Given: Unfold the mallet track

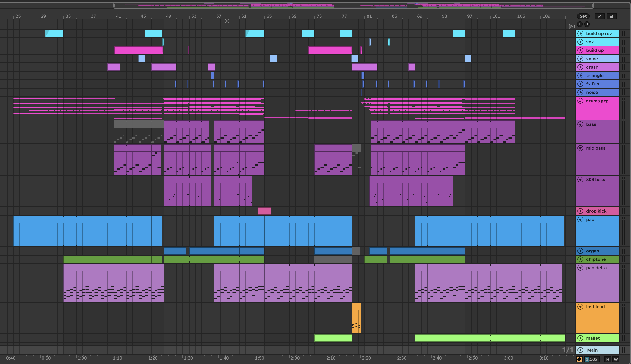Looking at the screenshot, I should point(581,338).
